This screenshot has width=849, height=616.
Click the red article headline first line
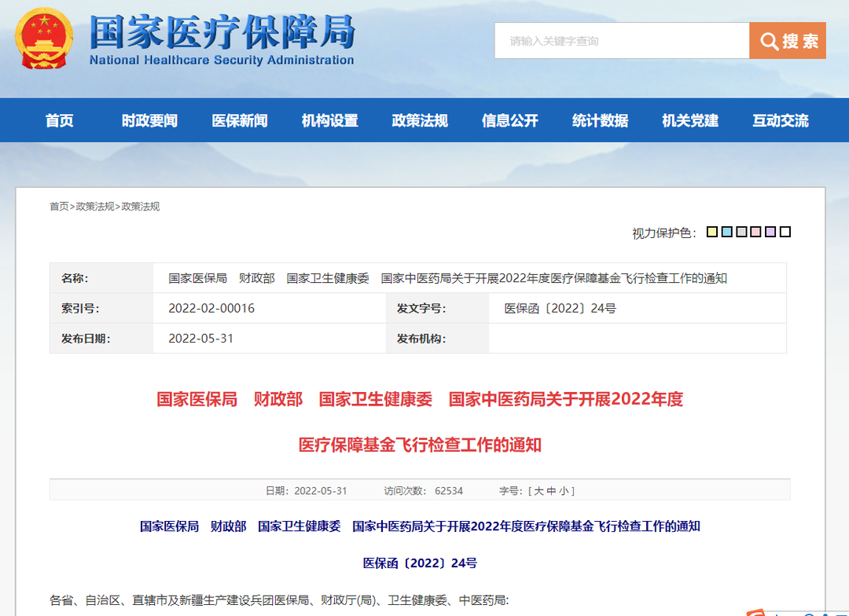[420, 399]
